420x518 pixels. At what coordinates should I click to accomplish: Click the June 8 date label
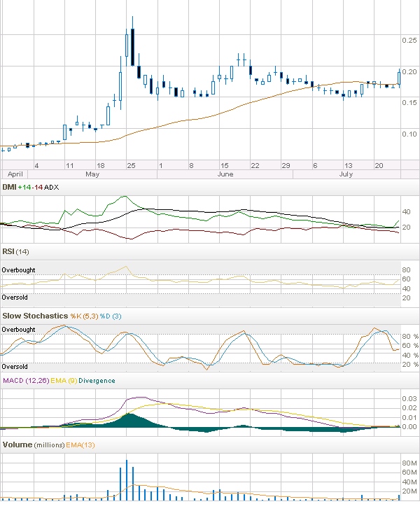point(191,165)
